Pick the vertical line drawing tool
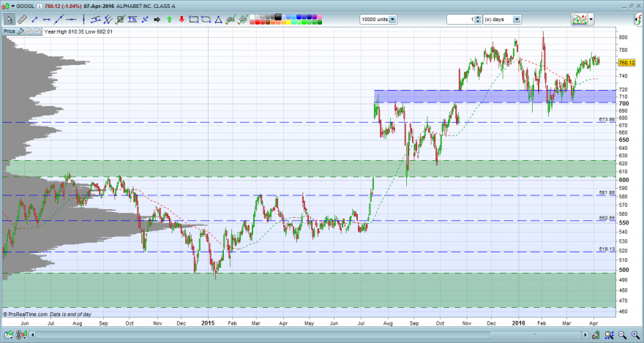 click(x=83, y=19)
